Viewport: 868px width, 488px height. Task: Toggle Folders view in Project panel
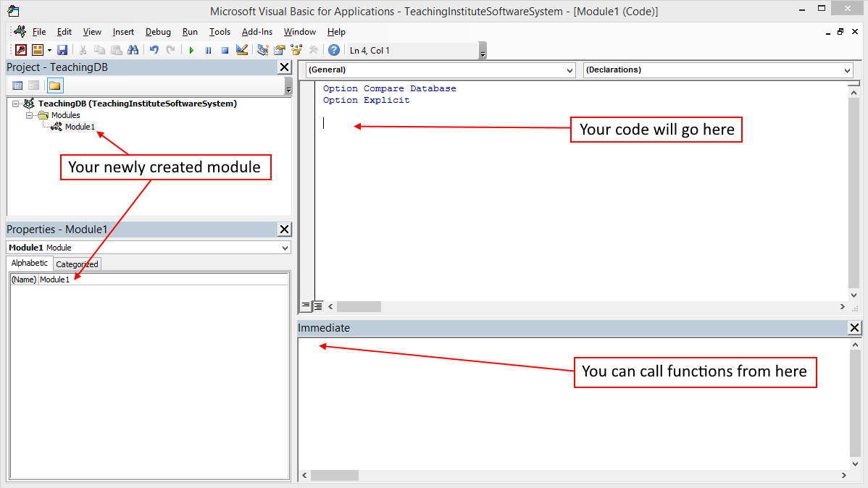pos(55,85)
